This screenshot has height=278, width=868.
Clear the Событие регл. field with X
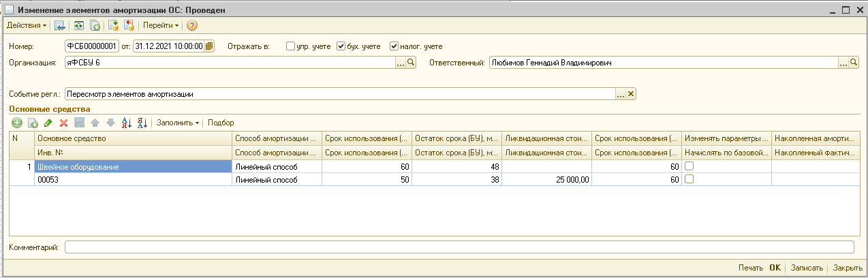(x=631, y=94)
